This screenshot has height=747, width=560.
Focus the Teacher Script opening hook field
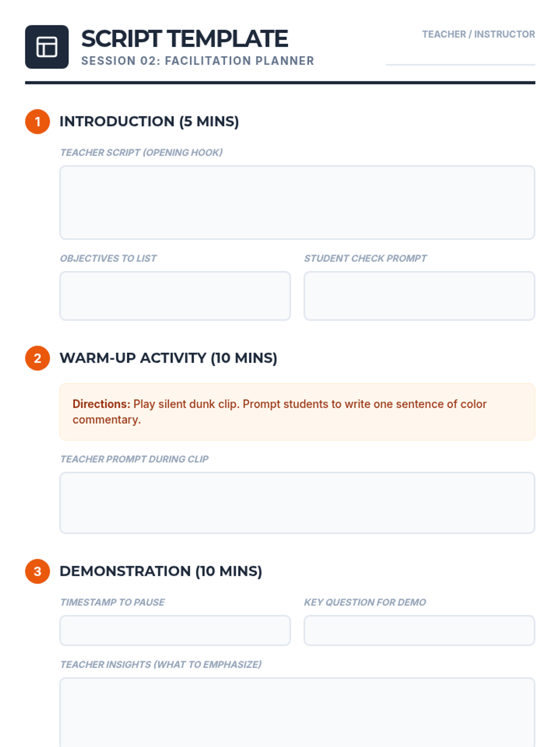tap(297, 203)
